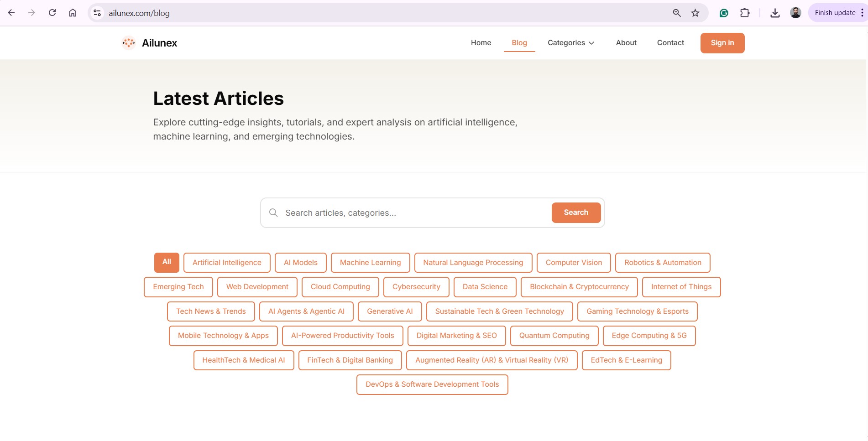Open the Grammarly extension icon
The image size is (868, 441).
point(724,13)
